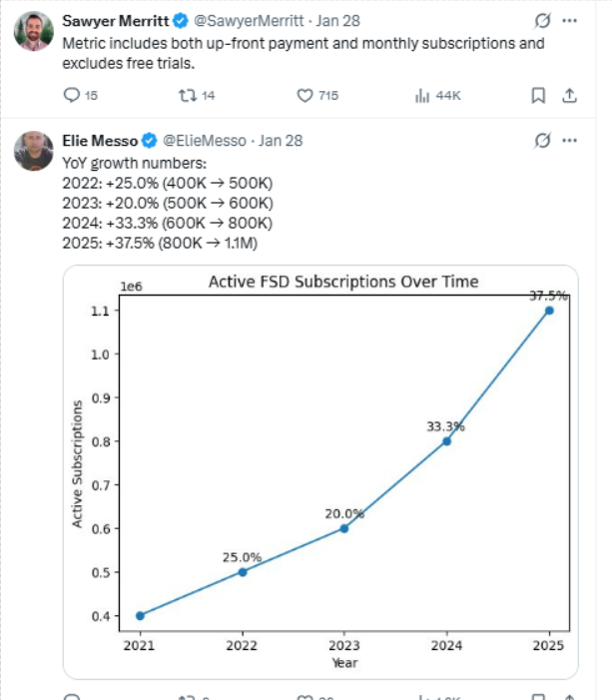Open Elie Messo's profile via display name
This screenshot has width=612, height=700.
(x=99, y=140)
